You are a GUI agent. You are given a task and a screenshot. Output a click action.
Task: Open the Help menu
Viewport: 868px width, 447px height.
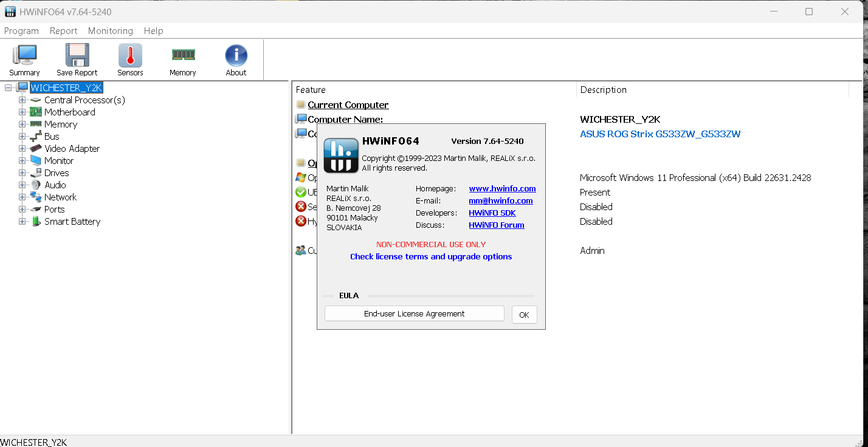coord(153,31)
